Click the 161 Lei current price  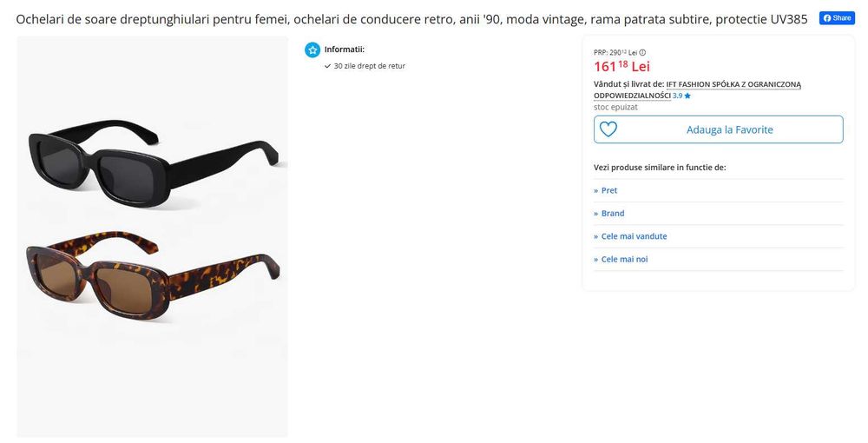click(621, 66)
